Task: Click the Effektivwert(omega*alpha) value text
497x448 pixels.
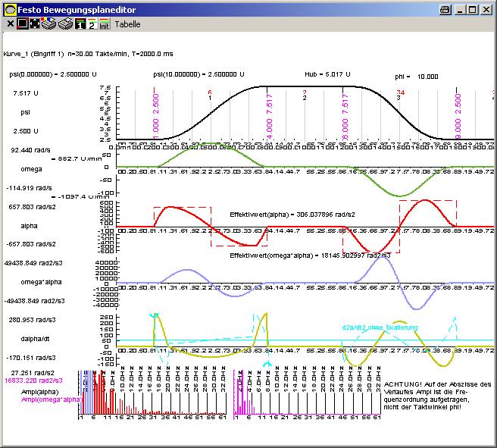Action: coord(310,255)
